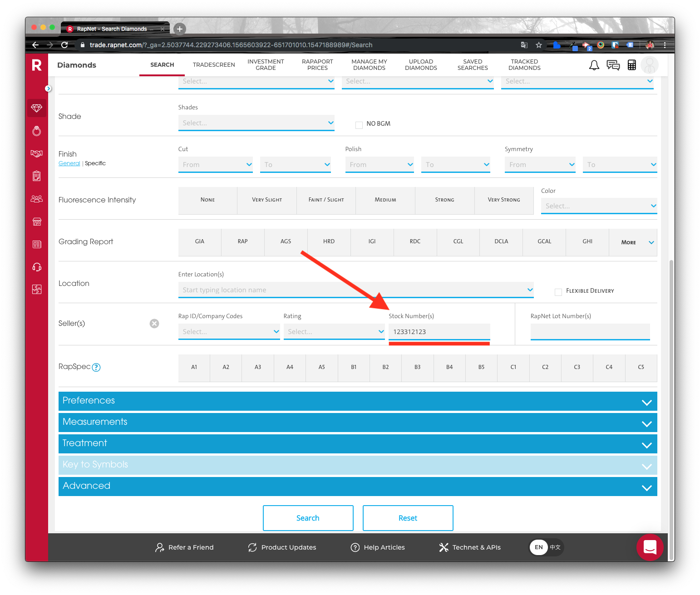Click the handshake icon in sidebar
700x595 pixels.
[37, 153]
